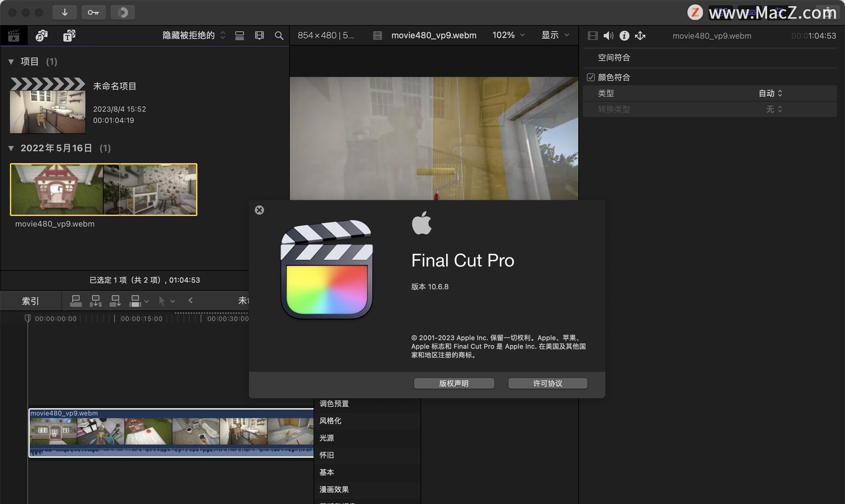Click the 版本 10.6.8 text
Screen dimensions: 845x504
[x=430, y=287]
